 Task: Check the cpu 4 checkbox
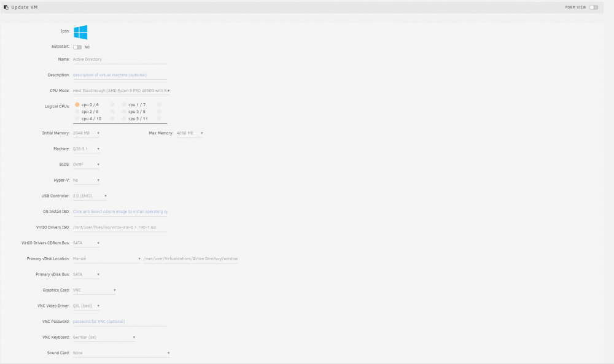pyautogui.click(x=77, y=118)
